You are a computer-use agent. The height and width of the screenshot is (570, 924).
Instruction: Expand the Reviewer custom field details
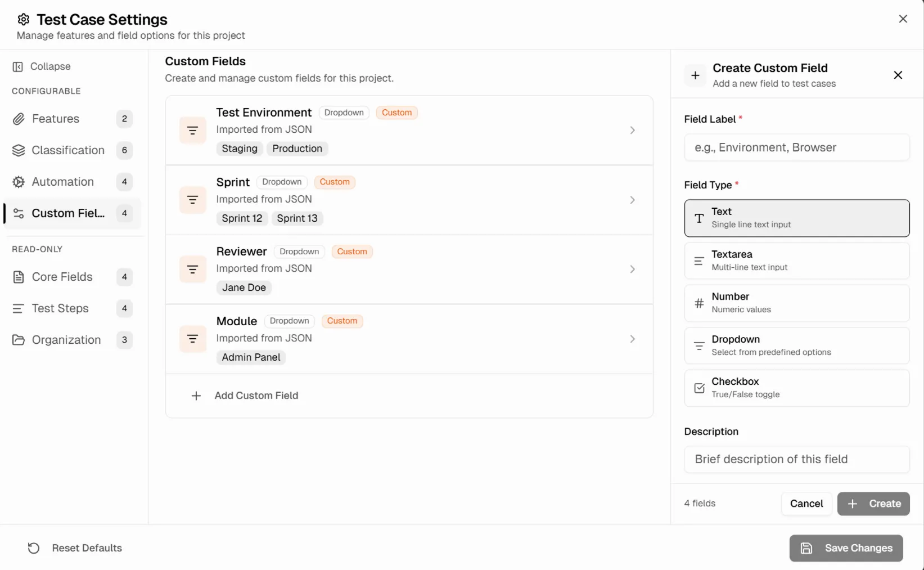[632, 269]
